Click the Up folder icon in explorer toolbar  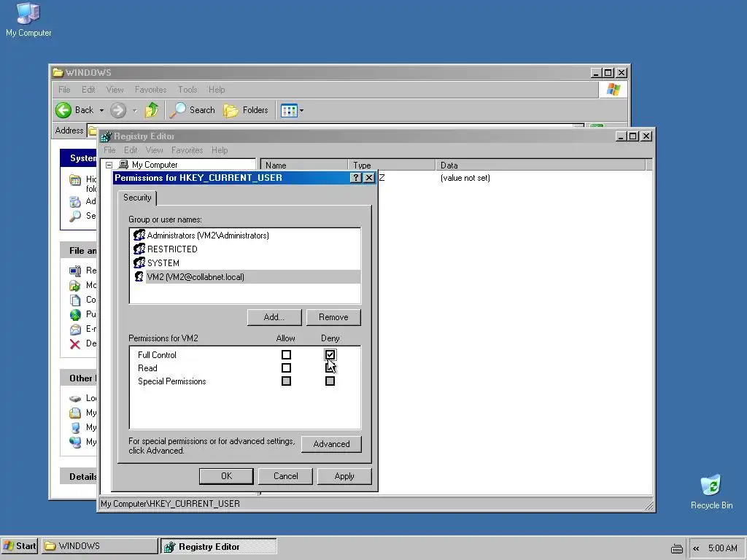(x=152, y=110)
